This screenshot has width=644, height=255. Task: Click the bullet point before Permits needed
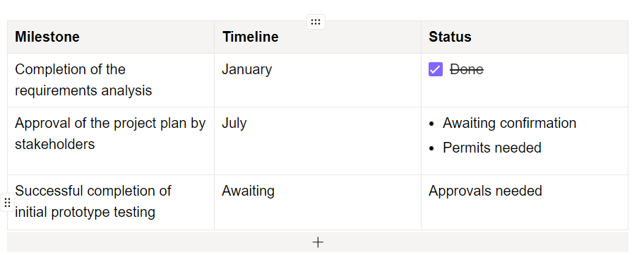tap(431, 148)
